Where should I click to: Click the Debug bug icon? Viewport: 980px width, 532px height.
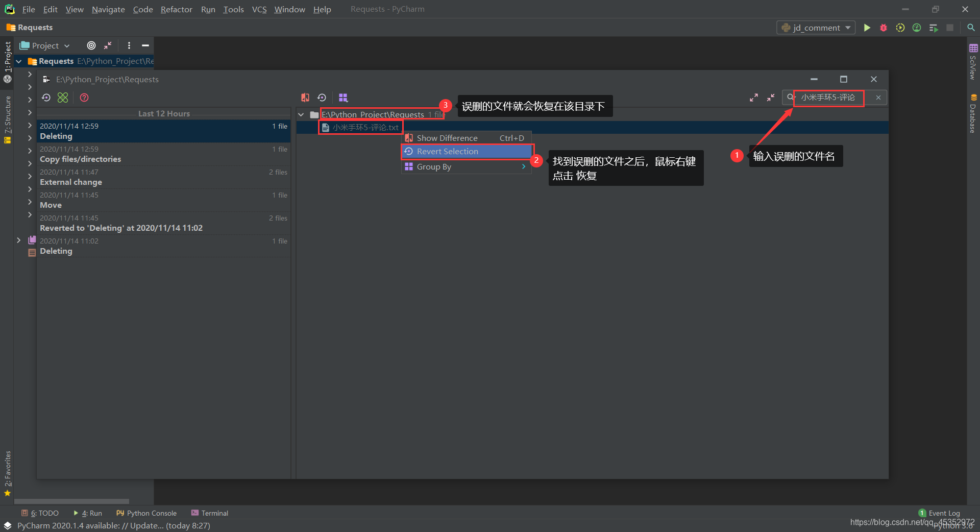(884, 28)
